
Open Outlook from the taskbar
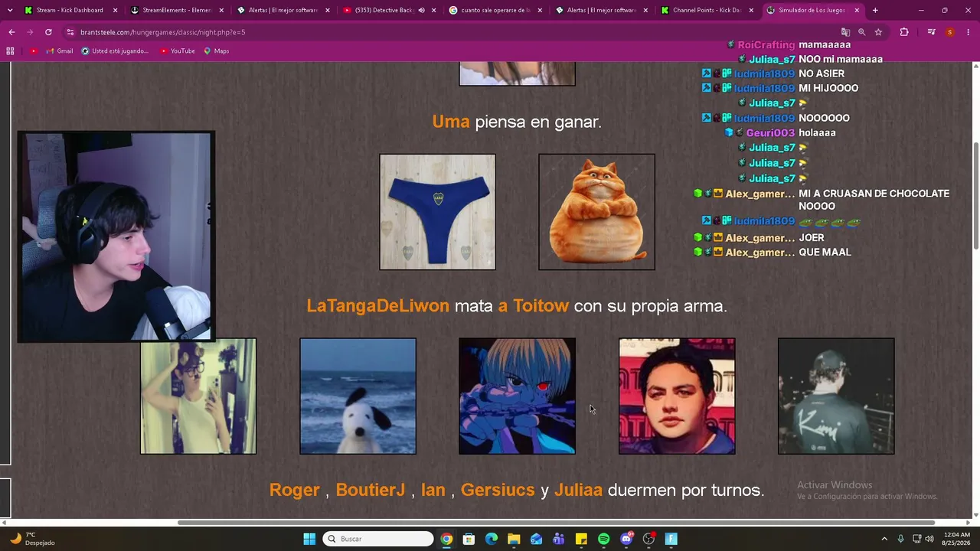536,539
